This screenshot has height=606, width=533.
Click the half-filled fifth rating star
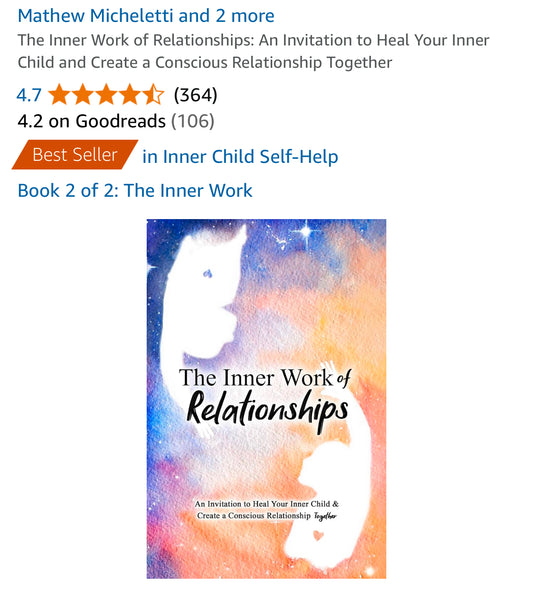point(154,95)
